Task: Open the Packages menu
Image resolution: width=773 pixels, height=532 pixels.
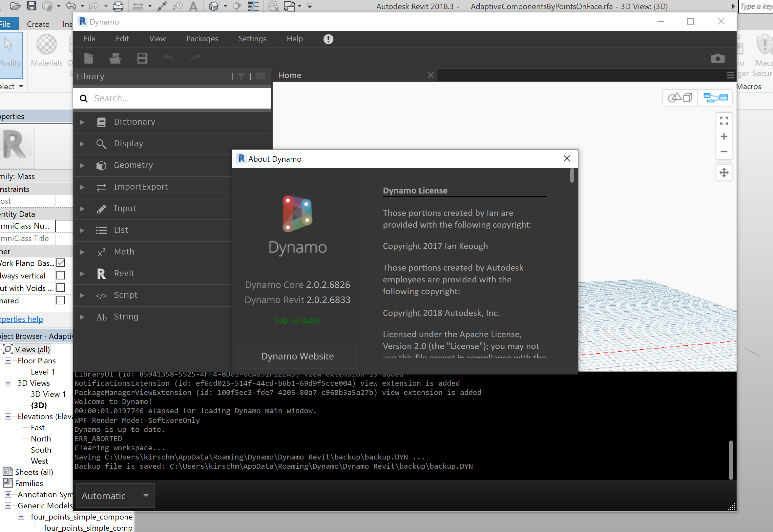Action: click(x=202, y=39)
